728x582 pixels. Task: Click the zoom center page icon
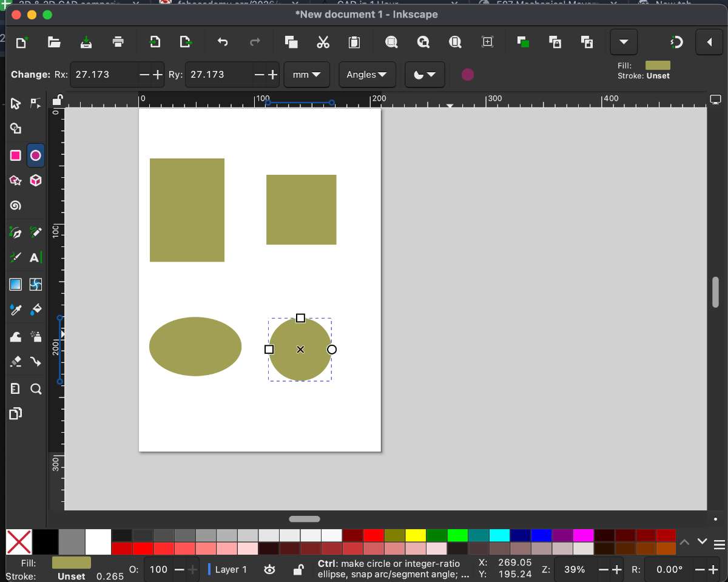[x=487, y=42]
